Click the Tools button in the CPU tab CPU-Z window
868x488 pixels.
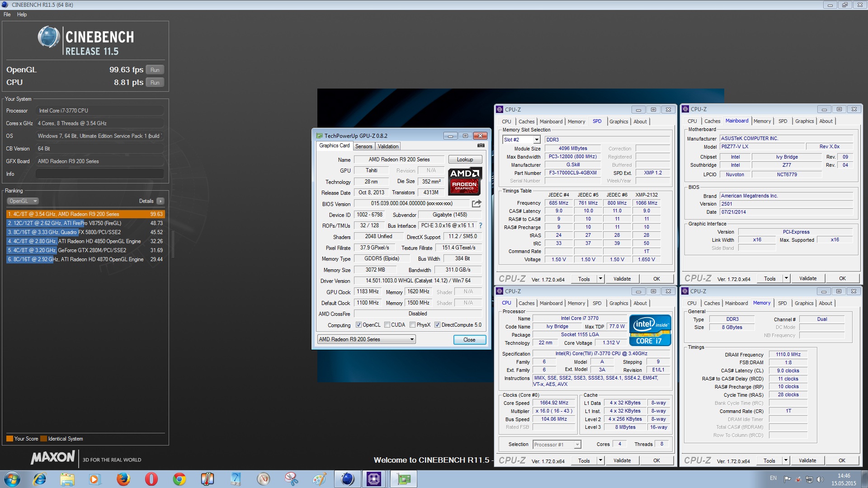(584, 460)
